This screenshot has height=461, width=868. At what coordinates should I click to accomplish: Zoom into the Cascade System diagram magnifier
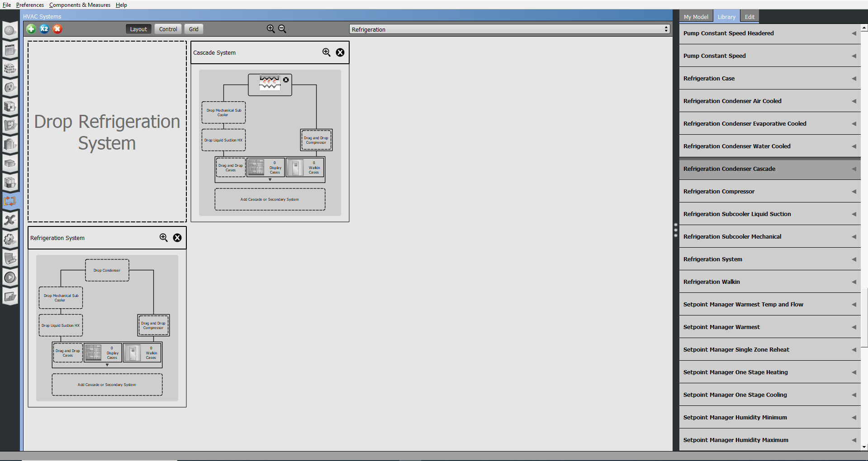click(x=327, y=52)
